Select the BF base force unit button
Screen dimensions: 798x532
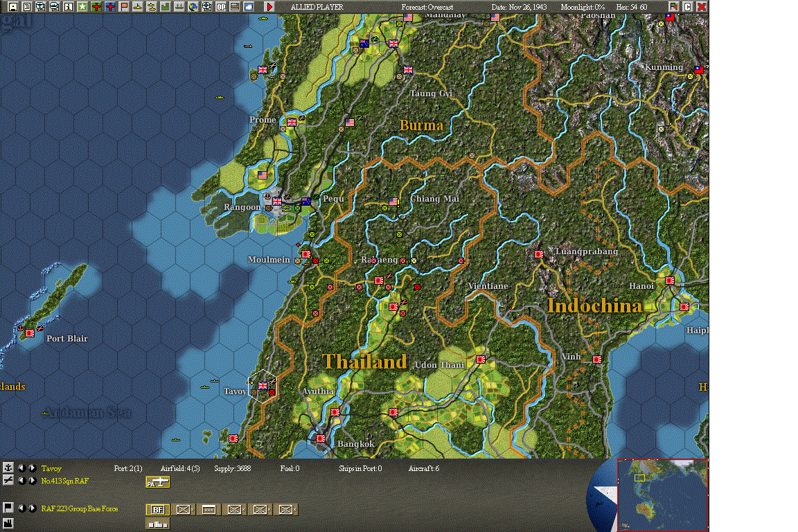158,510
